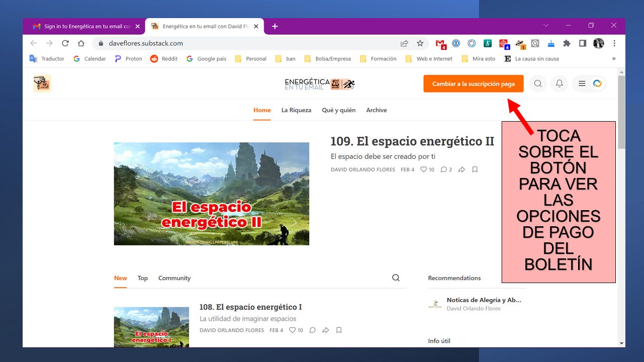The height and width of the screenshot is (362, 644).
Task: Open post title 108. El espacio energético I
Action: [251, 307]
